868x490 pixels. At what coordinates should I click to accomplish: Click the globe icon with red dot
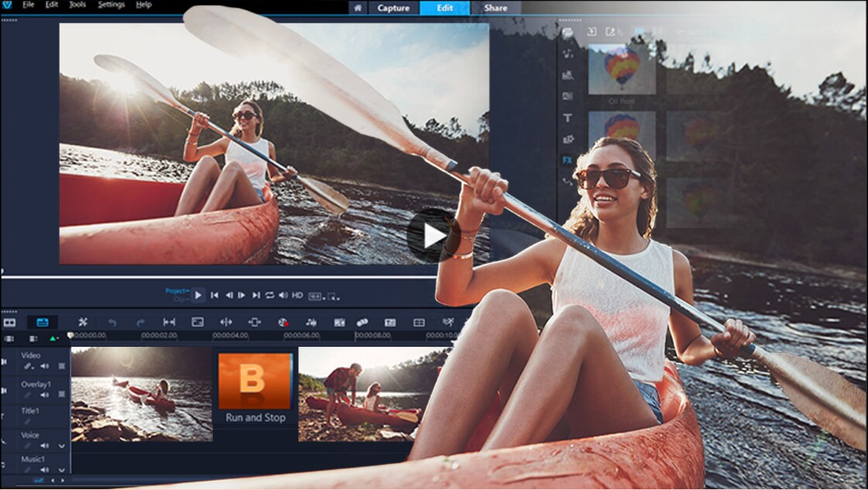[x=283, y=322]
